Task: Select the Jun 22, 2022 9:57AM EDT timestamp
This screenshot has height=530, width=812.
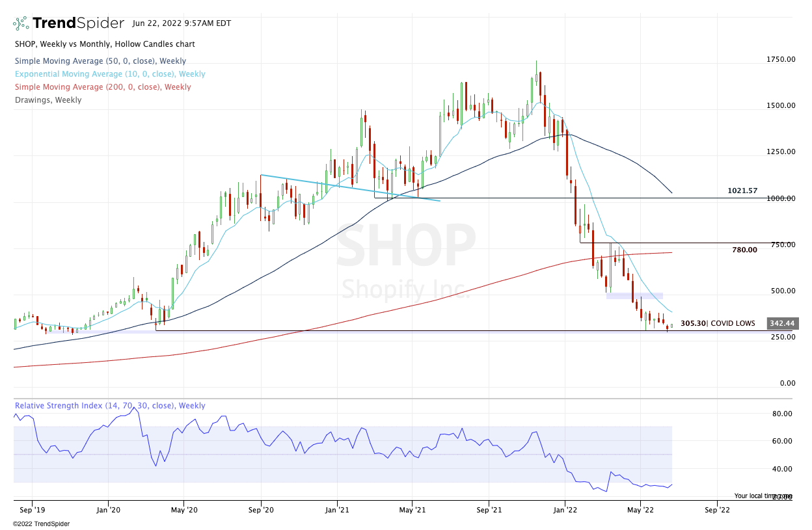Action: point(182,23)
